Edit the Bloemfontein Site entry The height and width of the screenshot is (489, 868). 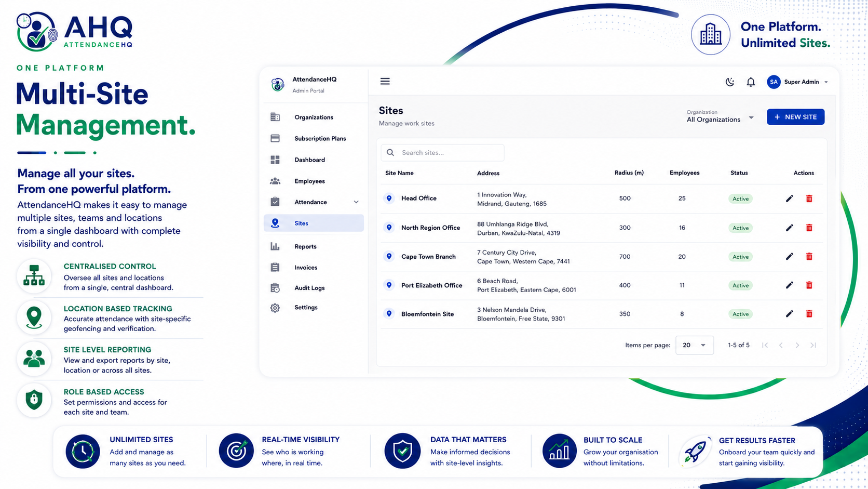(x=789, y=313)
